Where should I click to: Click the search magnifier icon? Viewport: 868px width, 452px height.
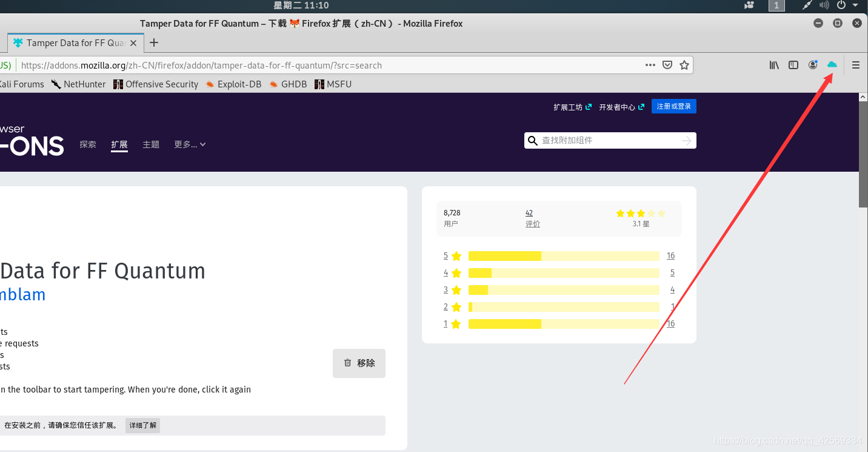[533, 141]
